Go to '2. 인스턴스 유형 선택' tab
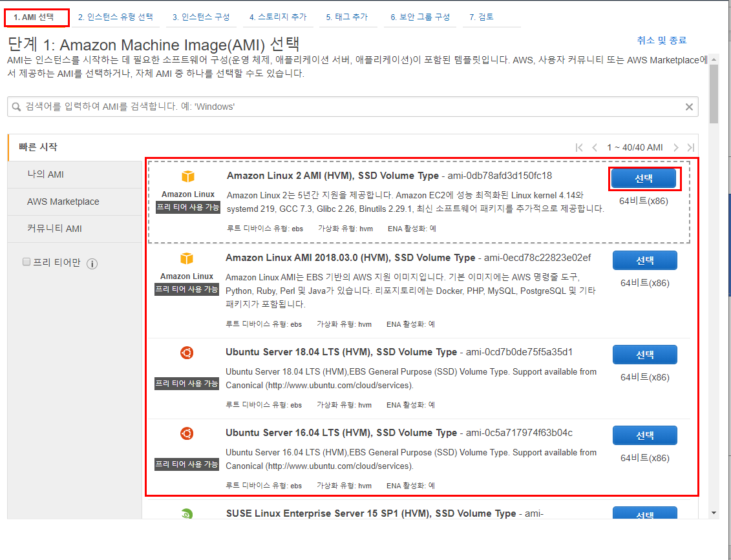This screenshot has height=560, width=731. [115, 17]
